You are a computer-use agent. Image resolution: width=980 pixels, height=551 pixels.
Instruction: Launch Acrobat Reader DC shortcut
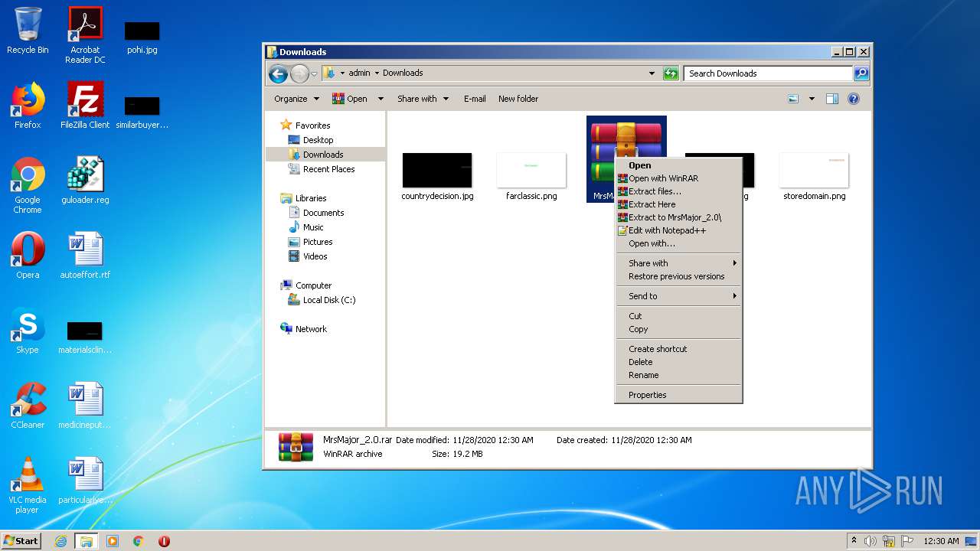click(x=85, y=35)
